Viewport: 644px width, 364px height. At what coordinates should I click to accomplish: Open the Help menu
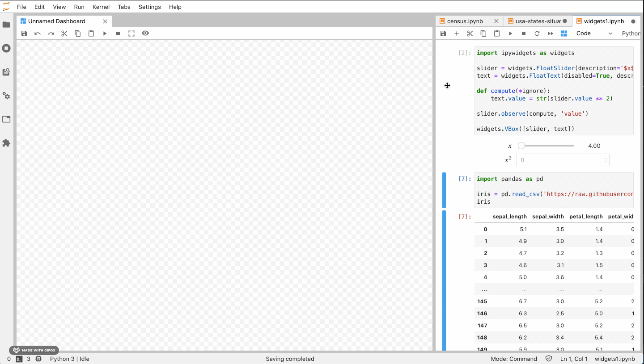175,7
